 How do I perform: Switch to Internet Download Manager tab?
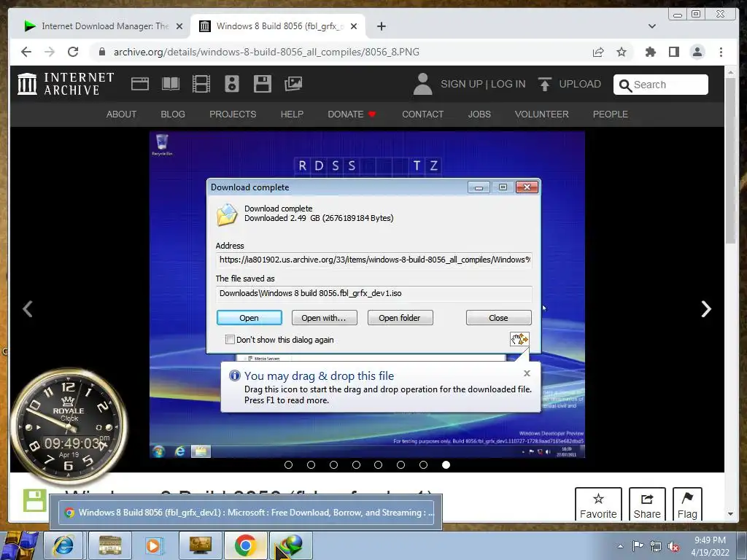pyautogui.click(x=104, y=26)
